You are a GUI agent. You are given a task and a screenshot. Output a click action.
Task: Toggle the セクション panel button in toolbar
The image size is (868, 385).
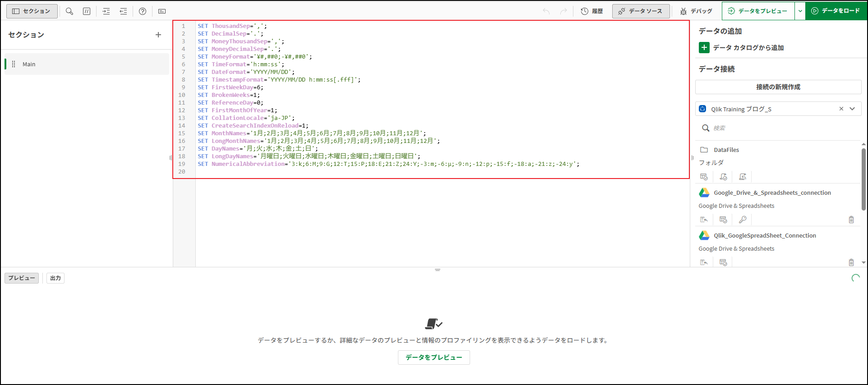tap(32, 11)
